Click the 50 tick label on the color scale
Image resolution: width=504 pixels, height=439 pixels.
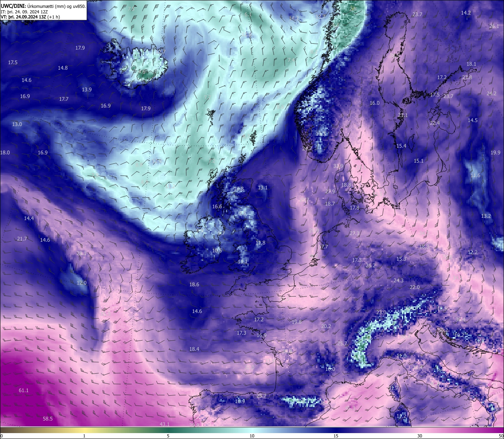click(501, 436)
